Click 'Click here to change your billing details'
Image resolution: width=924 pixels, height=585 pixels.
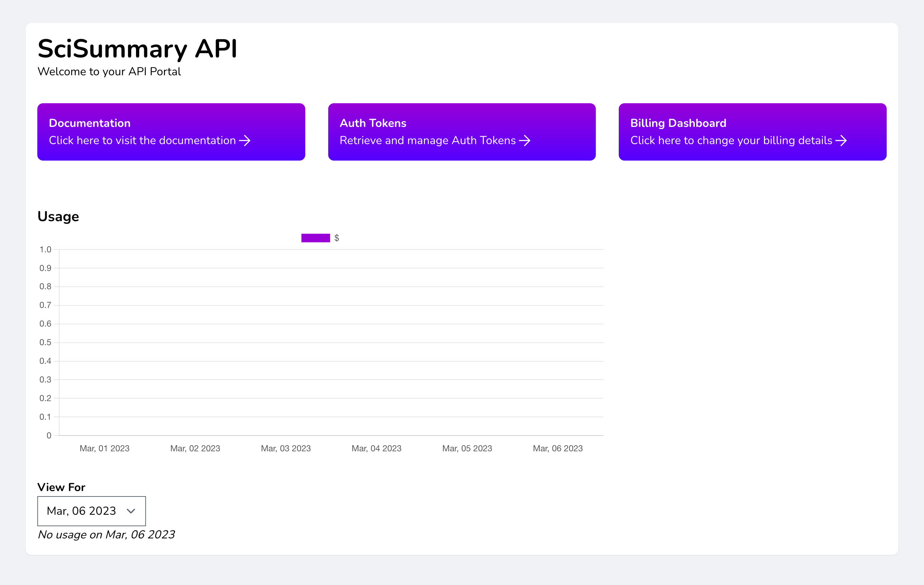pyautogui.click(x=731, y=141)
